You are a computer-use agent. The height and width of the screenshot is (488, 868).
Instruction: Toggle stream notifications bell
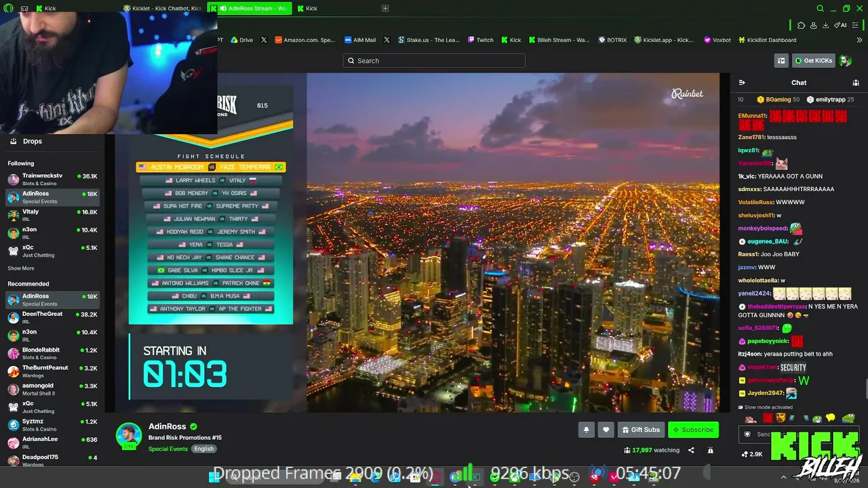[x=586, y=430]
